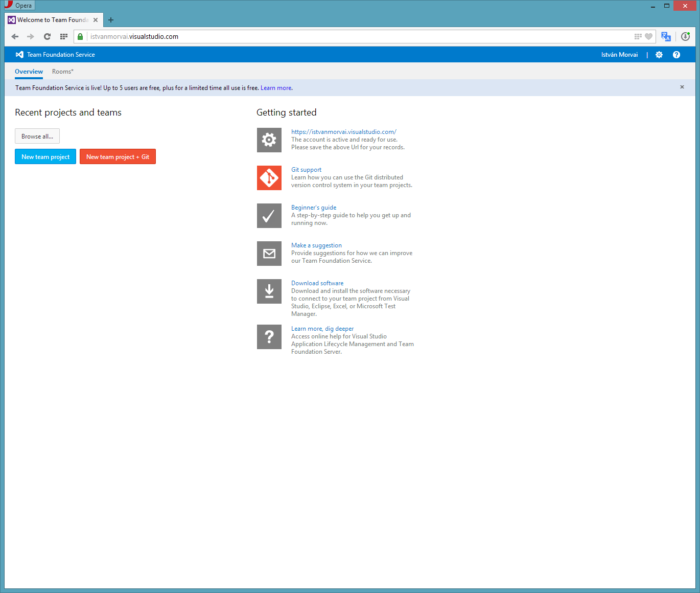This screenshot has width=700, height=593.
Task: Click the browser Back arrow
Action: coord(15,36)
